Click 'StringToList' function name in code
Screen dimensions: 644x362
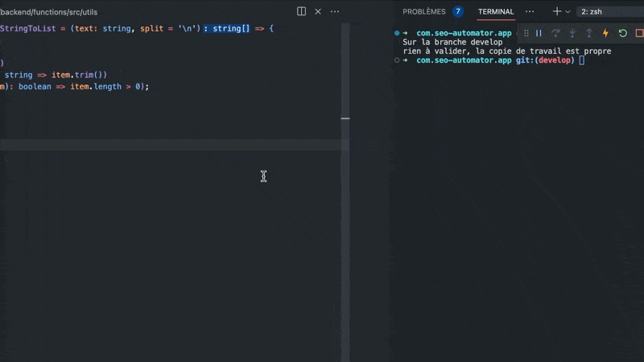point(27,28)
